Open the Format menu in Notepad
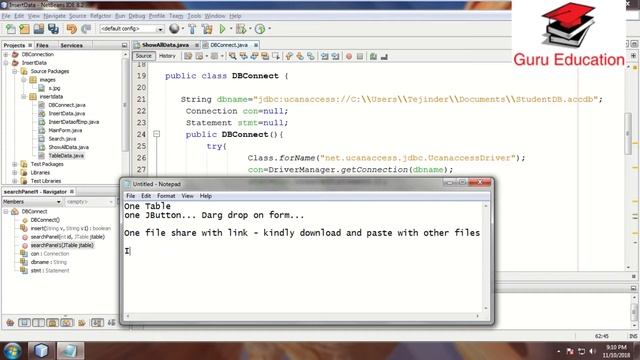The height and width of the screenshot is (360, 640). (166, 196)
